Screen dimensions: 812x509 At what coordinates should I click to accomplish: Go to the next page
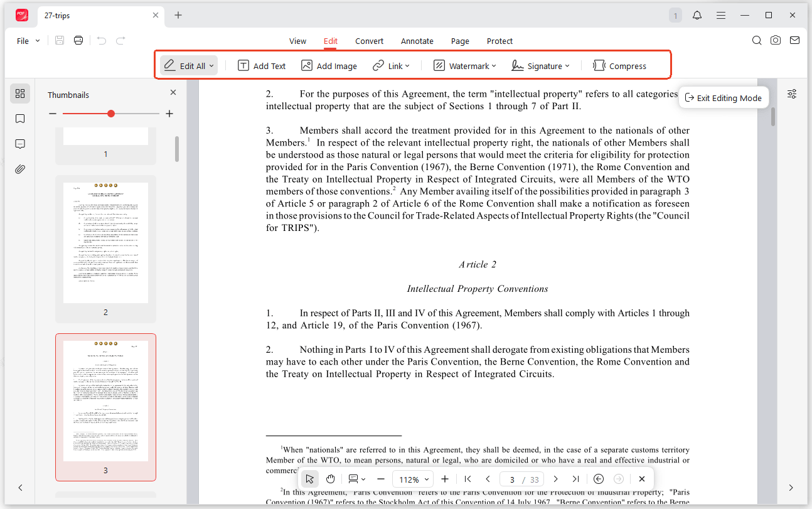[555, 479]
